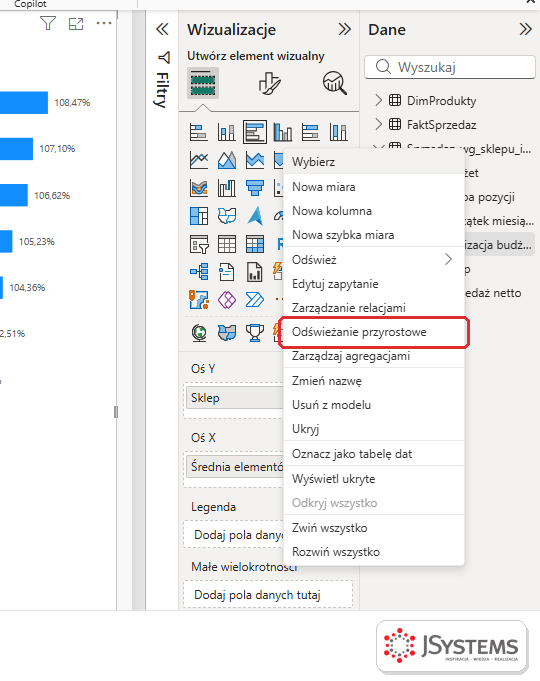Screen dimensions: 540x681
Task: Click the globe map custom visual
Action: pos(199,333)
